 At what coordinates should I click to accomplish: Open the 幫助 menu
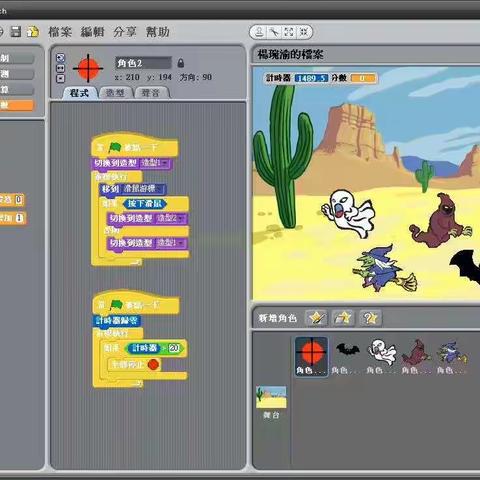tap(158, 32)
